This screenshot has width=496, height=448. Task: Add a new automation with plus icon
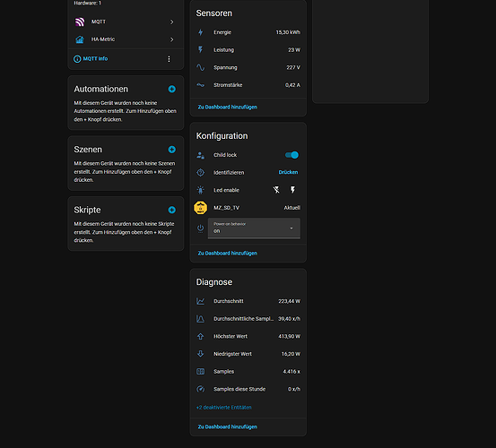pyautogui.click(x=172, y=89)
